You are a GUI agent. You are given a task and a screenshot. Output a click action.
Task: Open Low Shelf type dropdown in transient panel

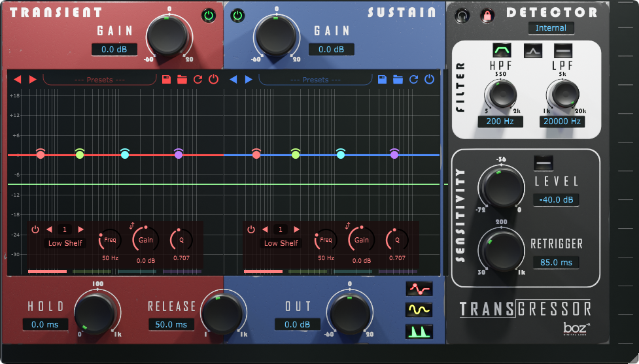coord(65,243)
